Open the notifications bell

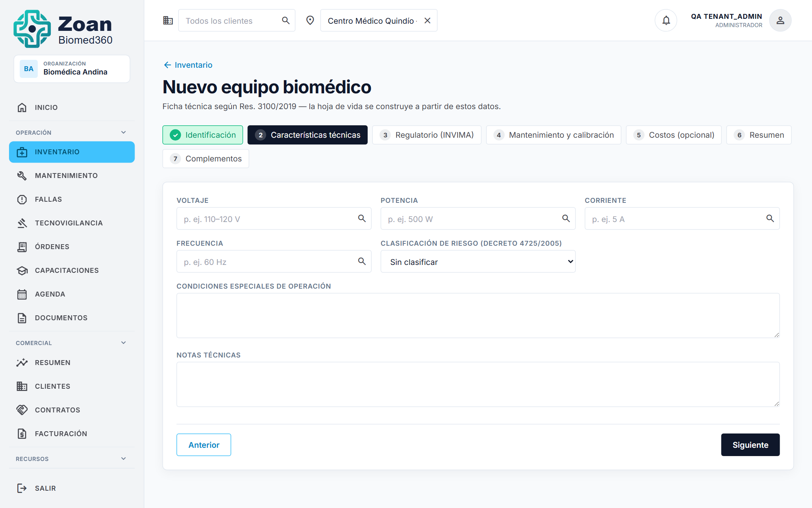tap(666, 20)
